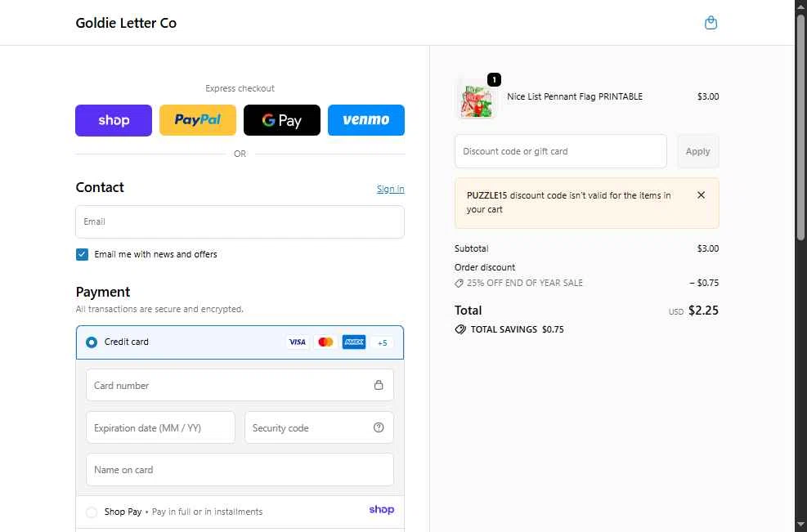
Task: Choose PayPal express checkout
Action: coord(198,120)
